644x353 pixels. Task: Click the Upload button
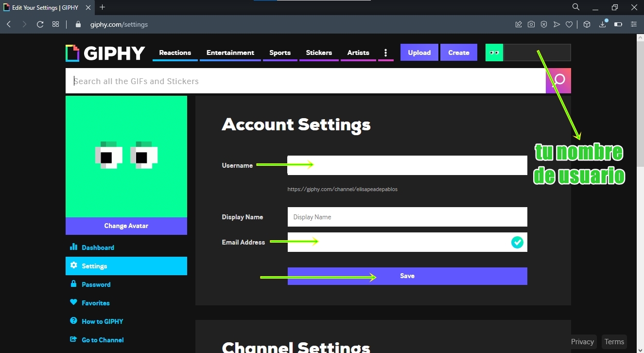(x=419, y=53)
